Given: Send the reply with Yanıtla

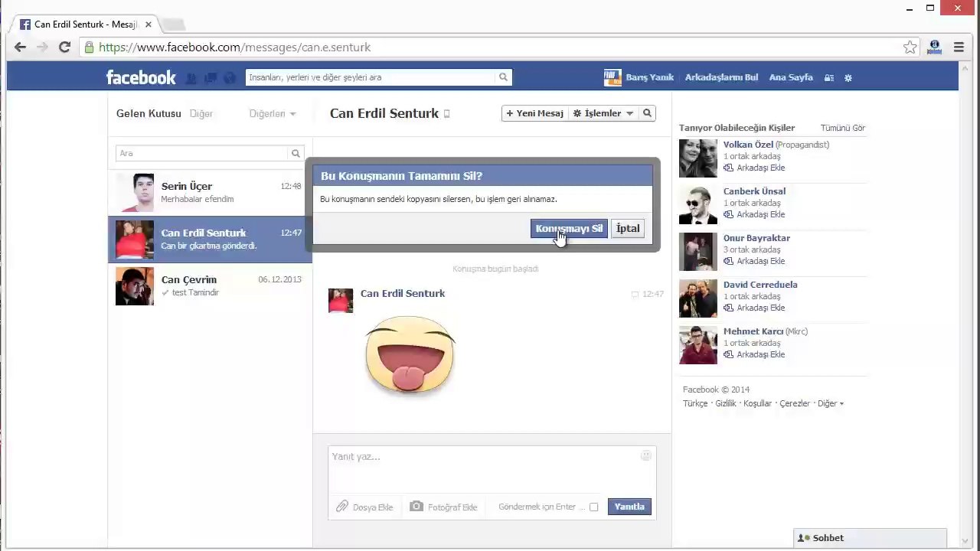Looking at the screenshot, I should click(x=629, y=507).
